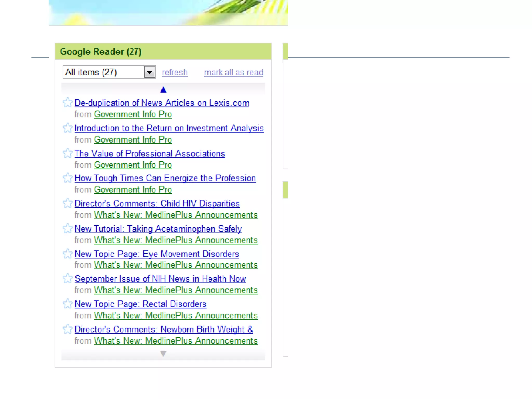Star the Rectal Disorders topic page item
This screenshot has width=532, height=399.
click(x=68, y=304)
